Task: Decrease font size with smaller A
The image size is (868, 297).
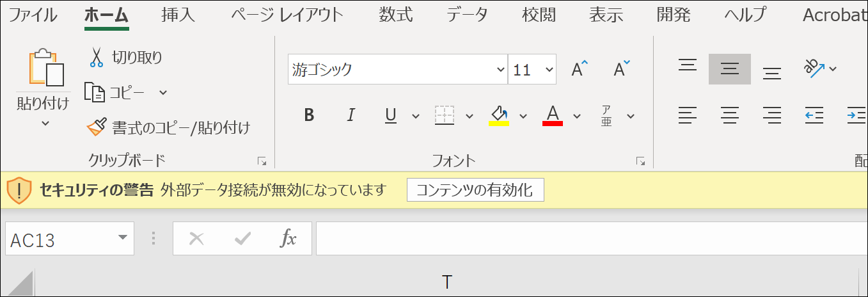Action: coord(622,69)
